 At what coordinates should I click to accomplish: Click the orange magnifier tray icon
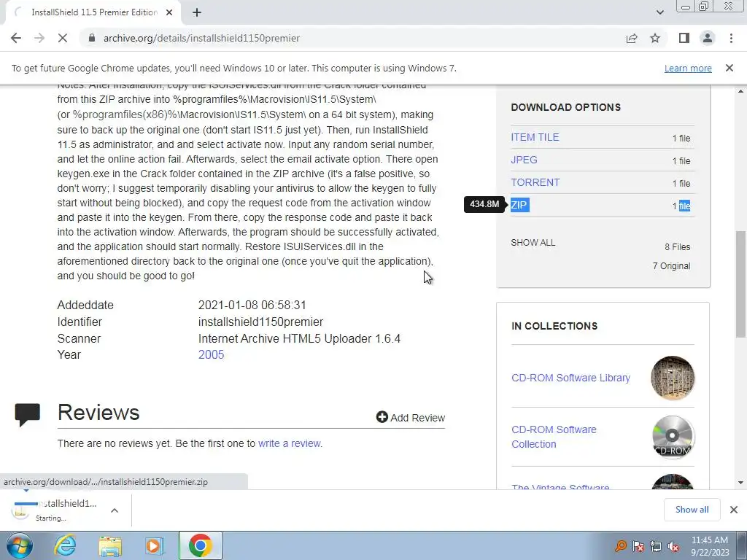tap(621, 546)
